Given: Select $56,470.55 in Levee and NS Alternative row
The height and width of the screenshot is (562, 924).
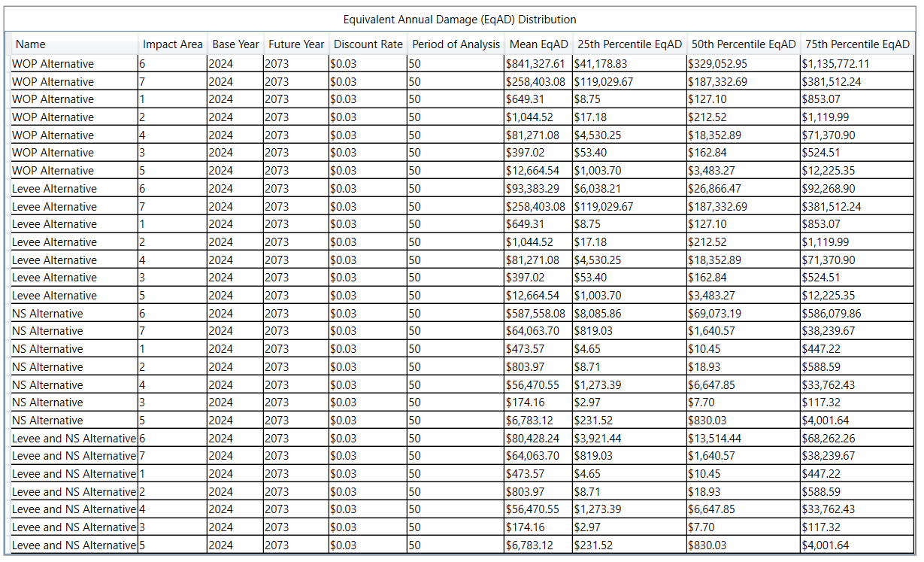Looking at the screenshot, I should click(538, 509).
